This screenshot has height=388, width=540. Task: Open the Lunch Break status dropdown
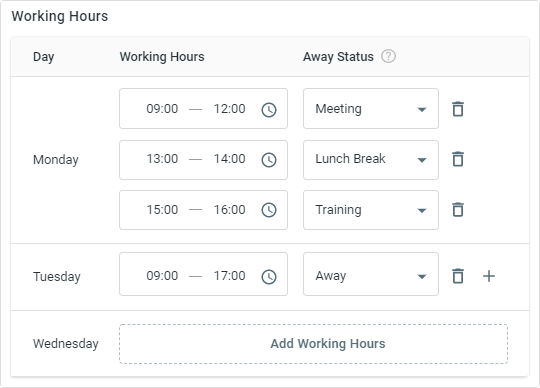[371, 160]
